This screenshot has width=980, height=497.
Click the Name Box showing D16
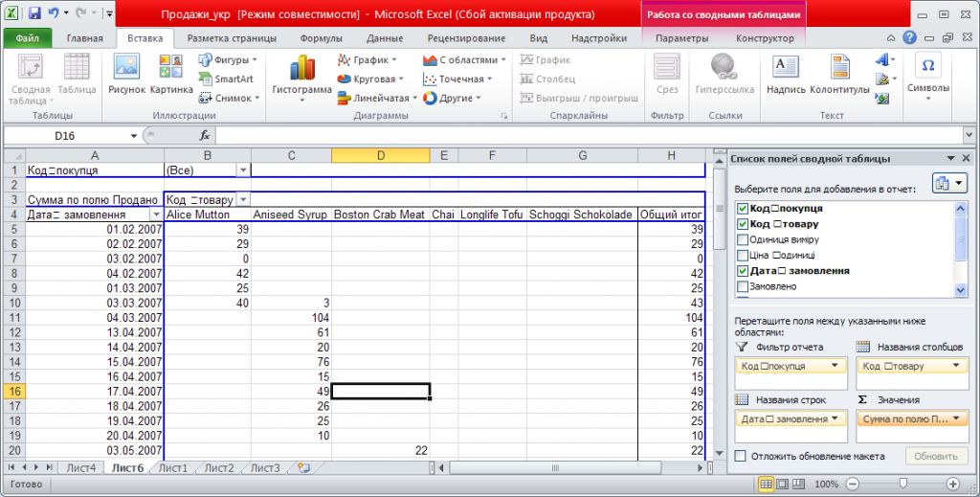[x=65, y=136]
